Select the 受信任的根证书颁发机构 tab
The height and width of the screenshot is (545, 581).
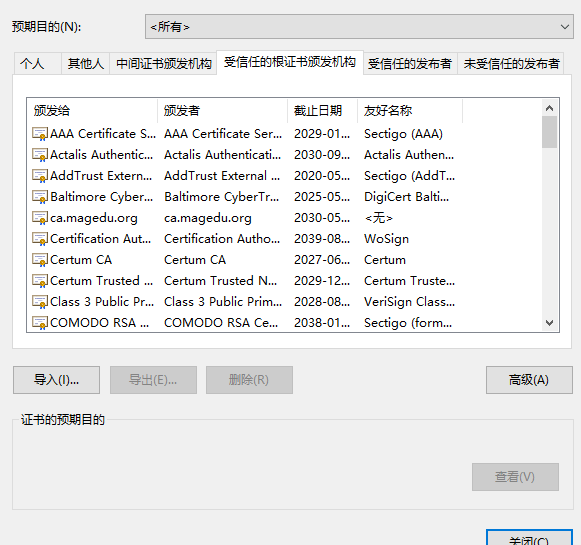[290, 62]
